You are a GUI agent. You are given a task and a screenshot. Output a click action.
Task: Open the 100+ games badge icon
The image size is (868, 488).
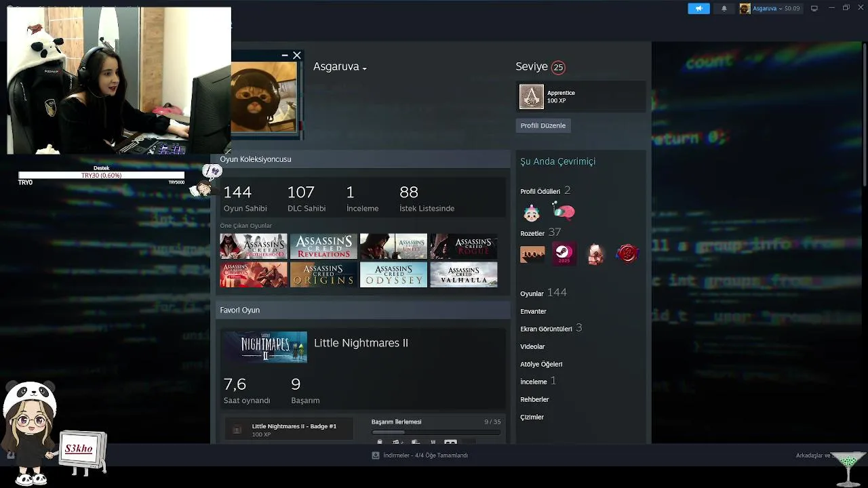pyautogui.click(x=532, y=254)
